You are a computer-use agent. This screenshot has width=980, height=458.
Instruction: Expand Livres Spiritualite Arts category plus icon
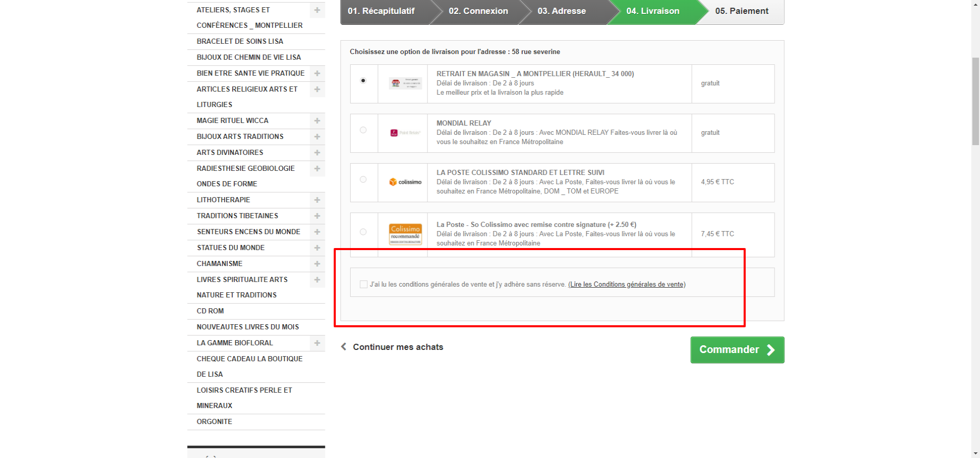317,280
